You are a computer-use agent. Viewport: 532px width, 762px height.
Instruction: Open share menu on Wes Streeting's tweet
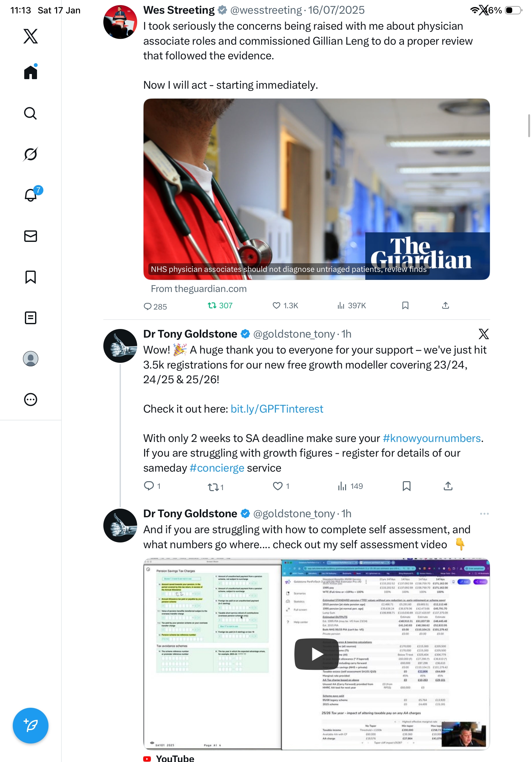click(445, 305)
